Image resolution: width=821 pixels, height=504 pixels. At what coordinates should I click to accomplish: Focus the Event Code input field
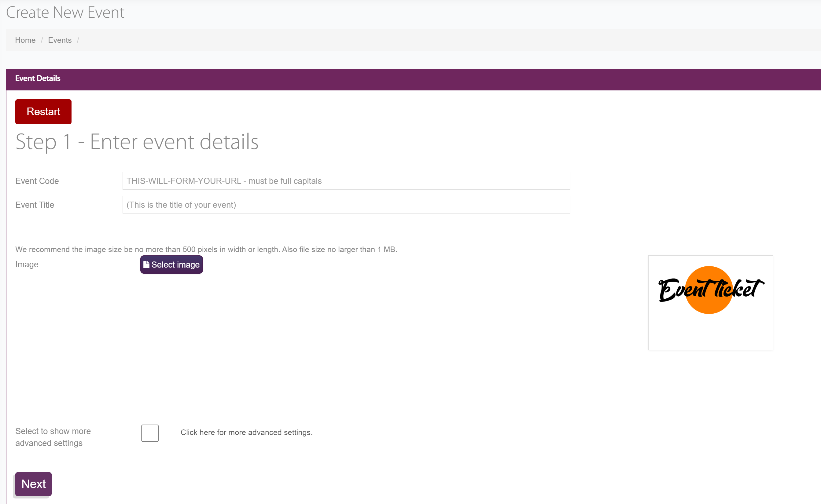346,181
